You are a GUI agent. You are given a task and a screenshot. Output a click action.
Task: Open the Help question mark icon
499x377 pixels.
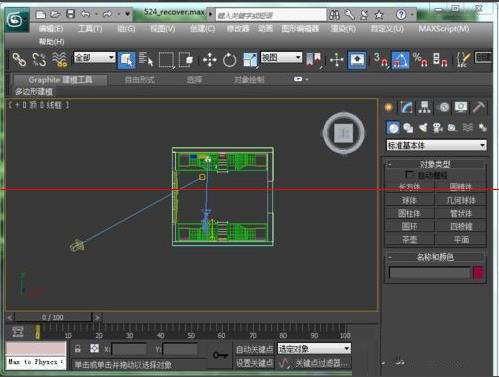[401, 14]
